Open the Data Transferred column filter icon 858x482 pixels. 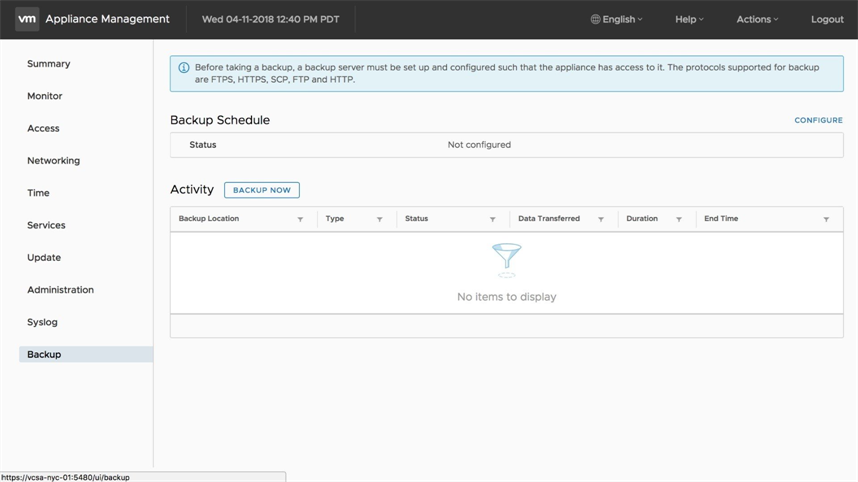[601, 219]
